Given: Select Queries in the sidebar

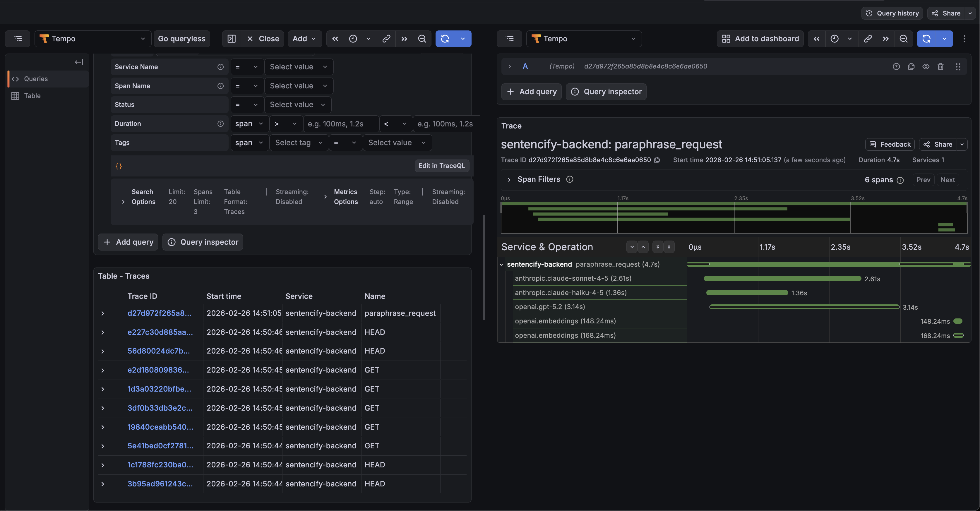Looking at the screenshot, I should 36,79.
